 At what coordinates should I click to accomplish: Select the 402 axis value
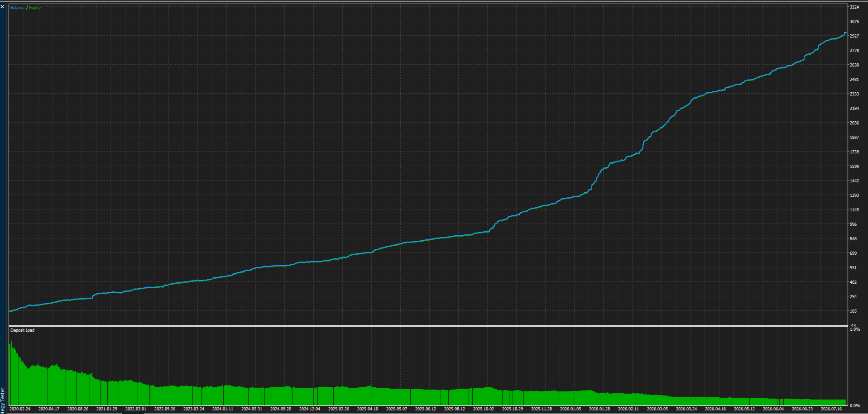[x=854, y=282]
